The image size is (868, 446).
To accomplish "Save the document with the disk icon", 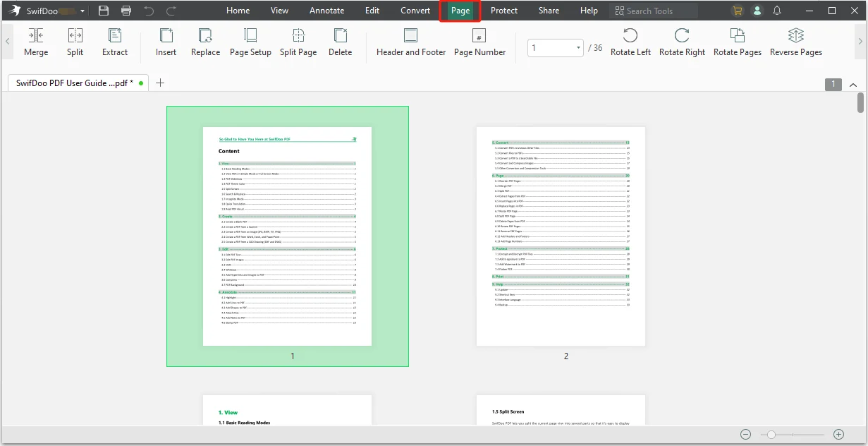I will point(104,11).
